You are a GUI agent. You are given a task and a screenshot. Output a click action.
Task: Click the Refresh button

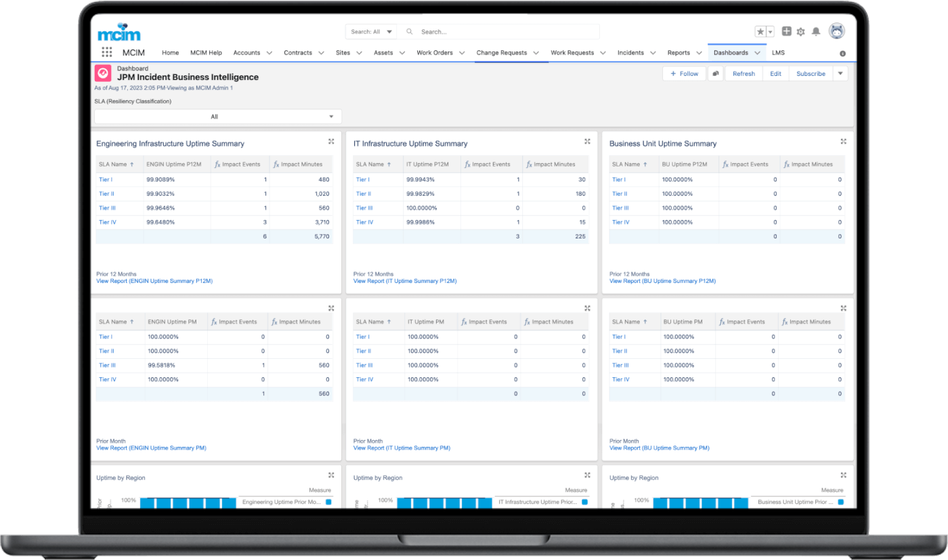[744, 74]
